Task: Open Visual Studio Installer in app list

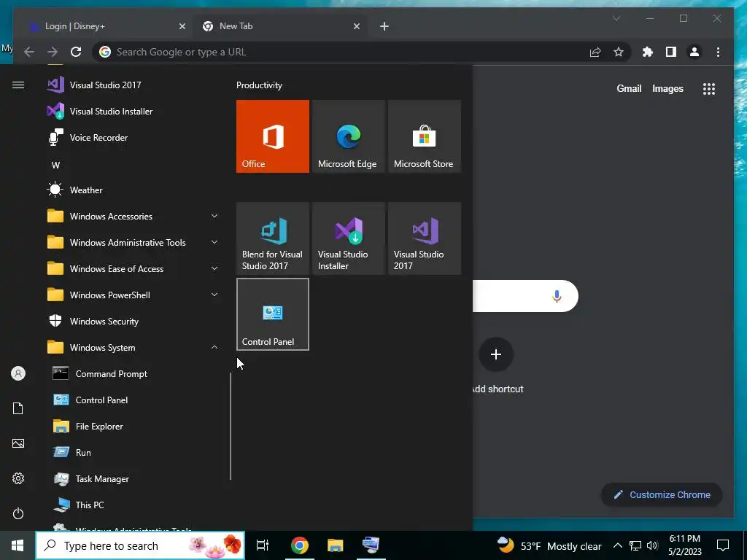Action: (x=133, y=111)
